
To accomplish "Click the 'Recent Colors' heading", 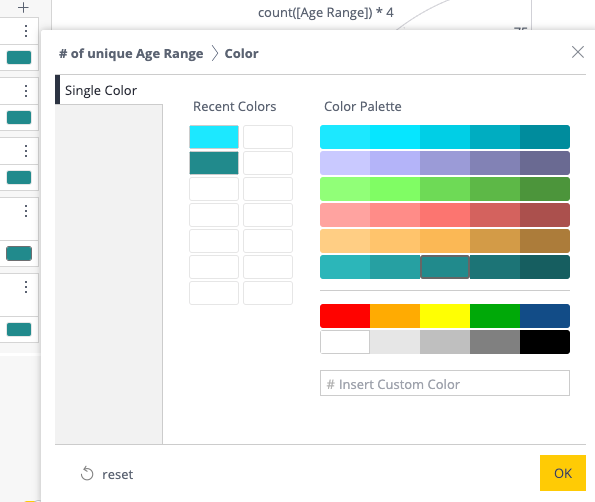I will [x=235, y=106].
